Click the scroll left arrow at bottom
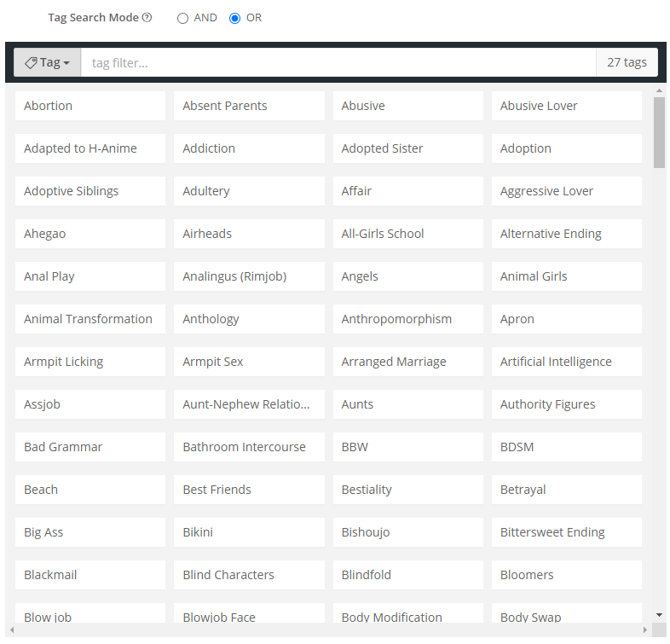The image size is (670, 644). pos(10,630)
